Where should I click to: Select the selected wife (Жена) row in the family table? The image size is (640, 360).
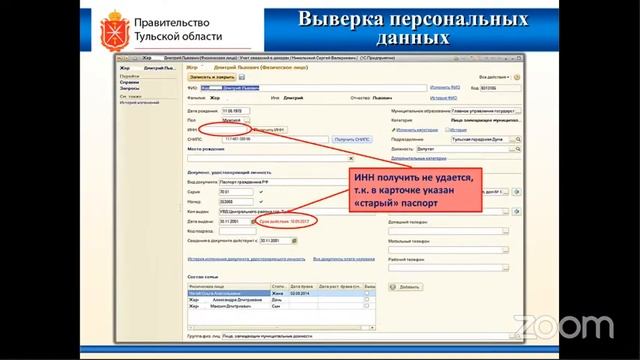pos(281,293)
